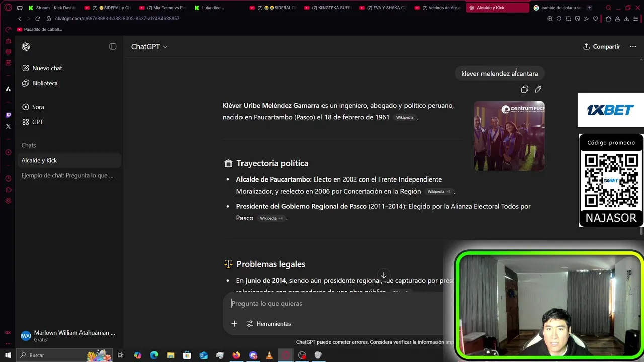Click the plus attach button in composer
This screenshot has width=644, height=362.
coord(234,324)
